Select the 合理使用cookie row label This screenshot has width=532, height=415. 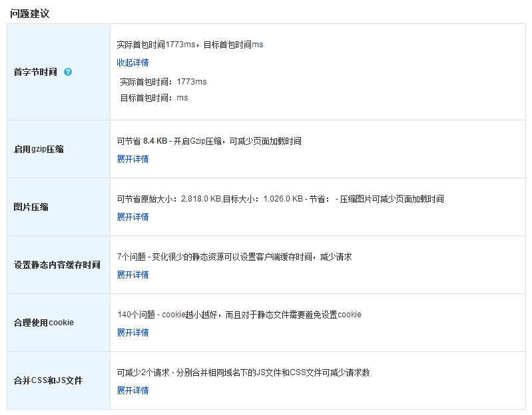coord(44,323)
